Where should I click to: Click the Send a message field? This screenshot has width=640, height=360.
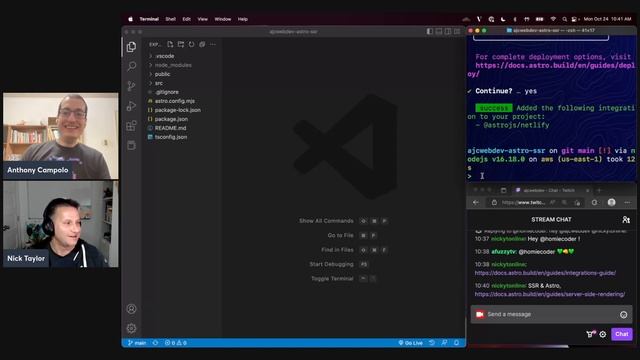click(551, 314)
